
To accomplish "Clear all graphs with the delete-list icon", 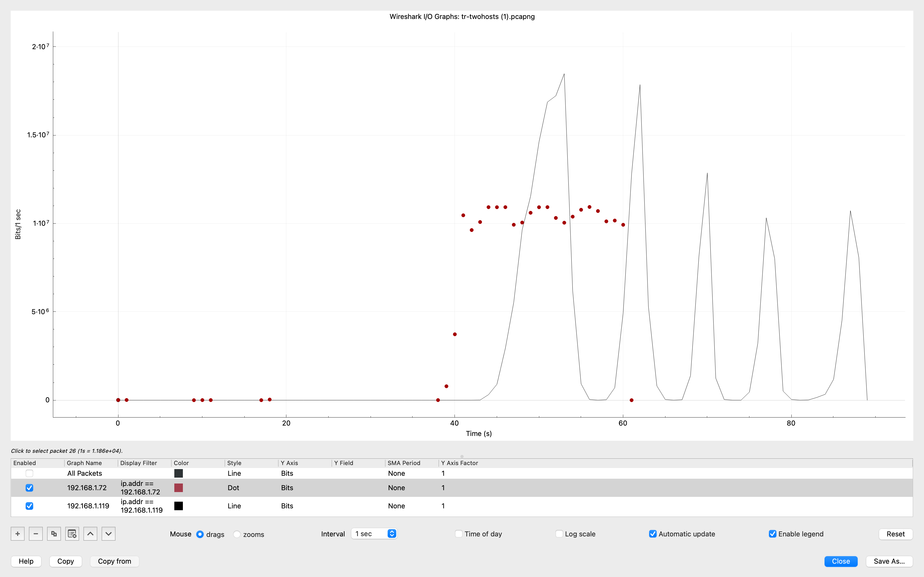I will pyautogui.click(x=72, y=533).
